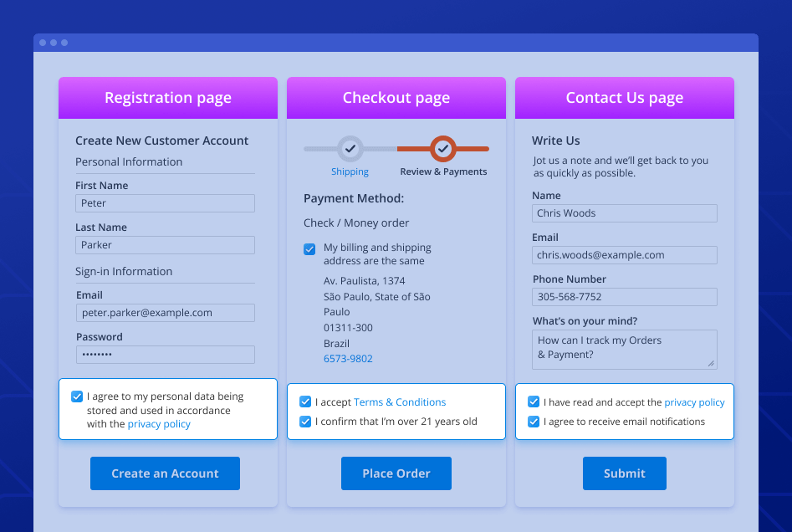Open the Terms & Conditions link

(x=400, y=402)
